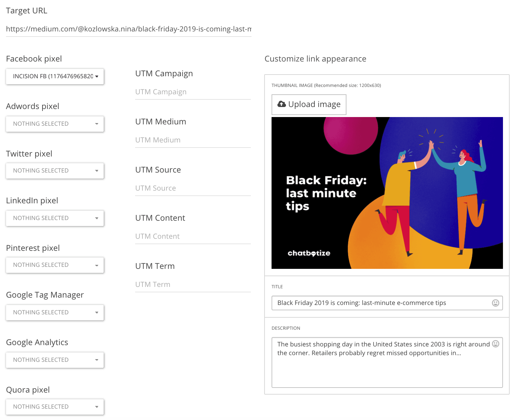Expand the LinkedIn pixel dropdown

coord(55,218)
